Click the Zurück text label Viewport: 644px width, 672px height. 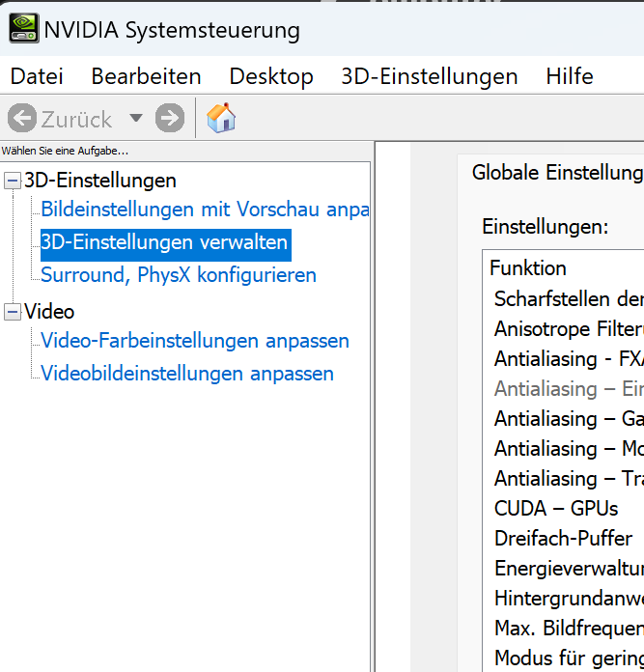pyautogui.click(x=76, y=120)
